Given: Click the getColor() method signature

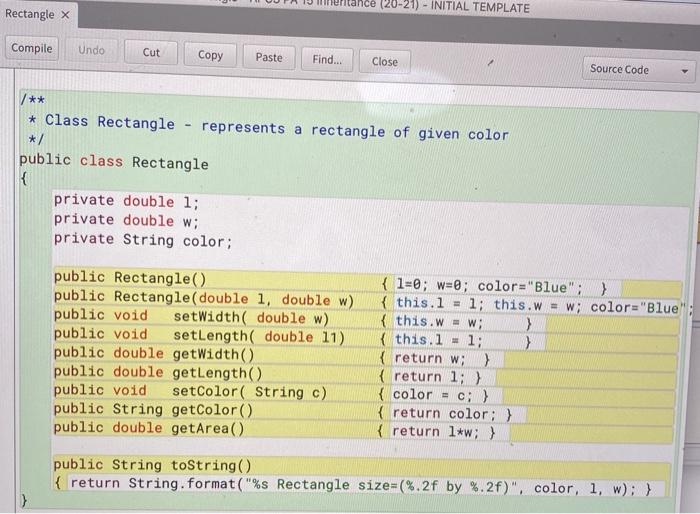Looking at the screenshot, I should pyautogui.click(x=153, y=409).
